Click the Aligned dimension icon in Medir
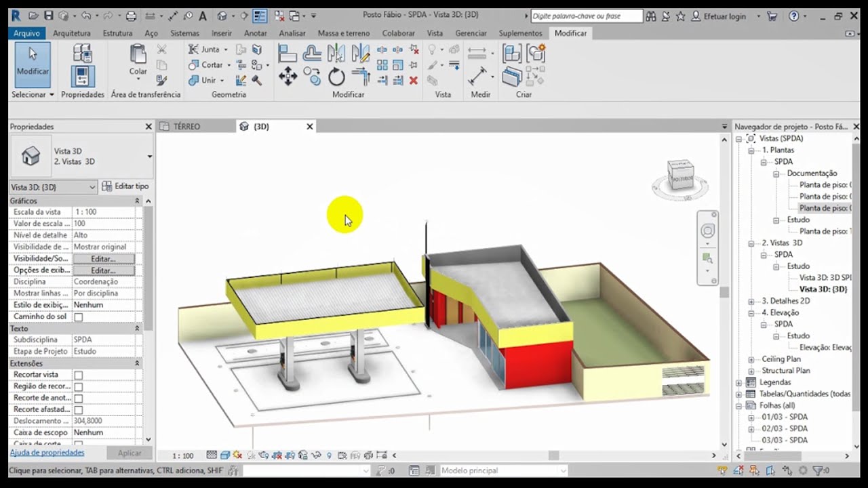 pyautogui.click(x=477, y=75)
